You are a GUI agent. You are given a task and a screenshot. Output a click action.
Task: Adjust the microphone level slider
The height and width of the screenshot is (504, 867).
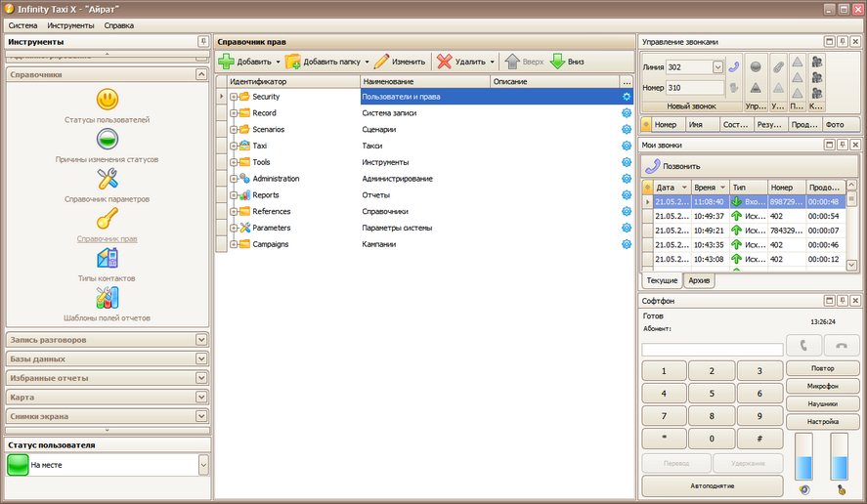[840, 456]
